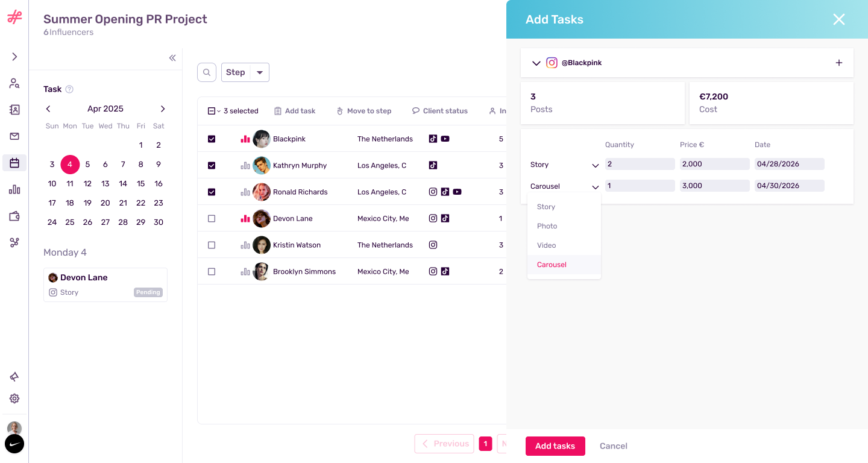This screenshot has width=868, height=463.
Task: Click Kristin Watson's Instagram icon
Action: pyautogui.click(x=433, y=245)
